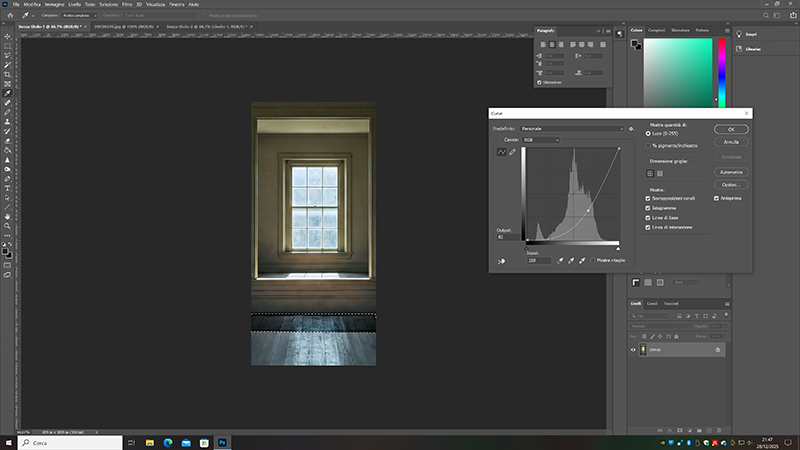Click the white input slider under histogram
The height and width of the screenshot is (450, 800).
tap(618, 248)
